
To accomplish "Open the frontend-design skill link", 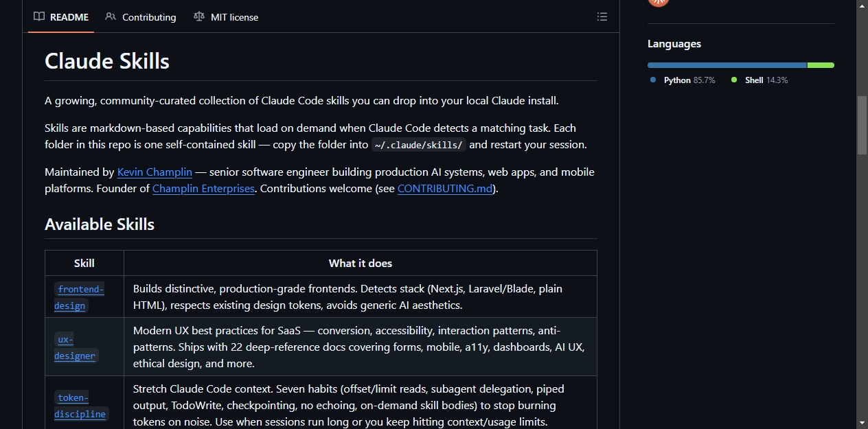I will pos(80,297).
